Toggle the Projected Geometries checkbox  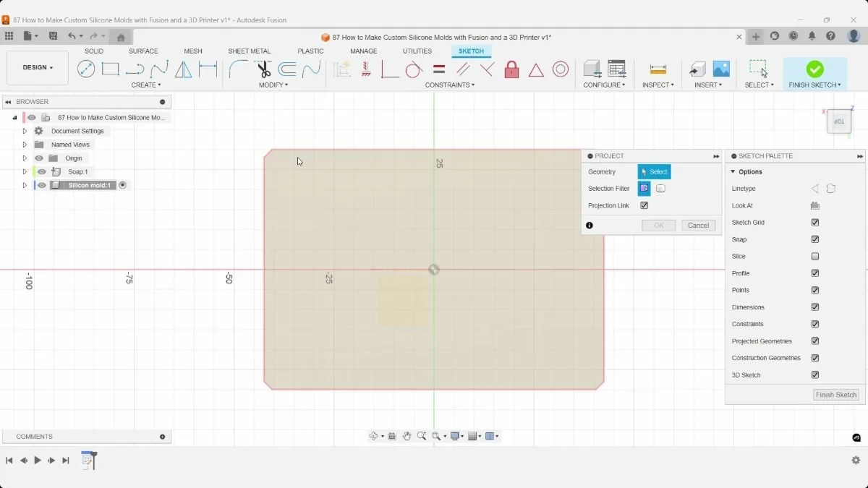coord(815,341)
